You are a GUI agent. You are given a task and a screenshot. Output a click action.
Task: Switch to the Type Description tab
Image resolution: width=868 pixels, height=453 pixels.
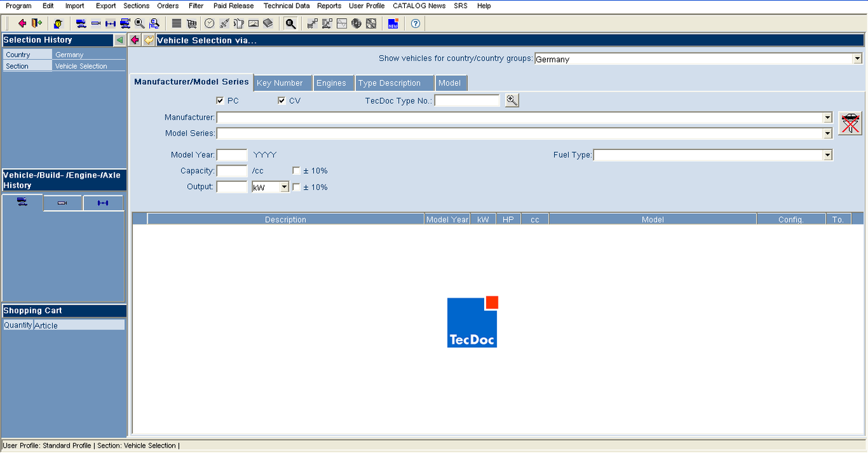coord(395,83)
